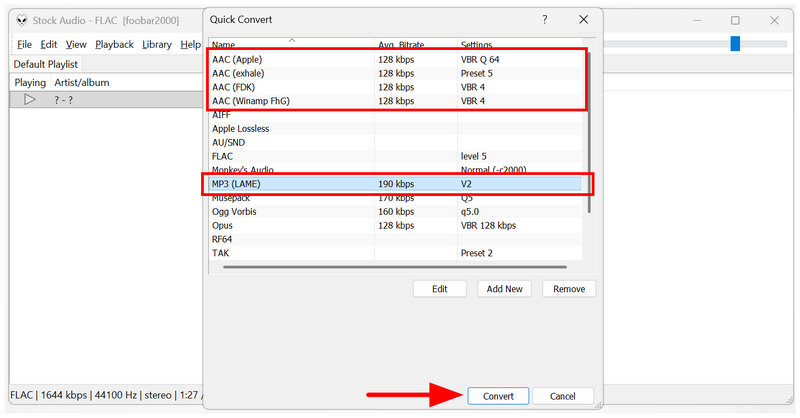Viewport: 800px width, 418px height.
Task: Click the Remove preset button
Action: (569, 289)
